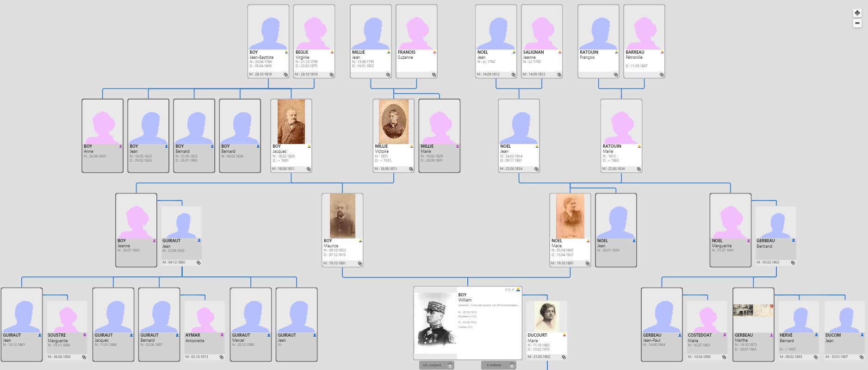Click marriage rings icon on Marie DUCOURT card
Viewport: 868px width, 370px height.
point(564,357)
